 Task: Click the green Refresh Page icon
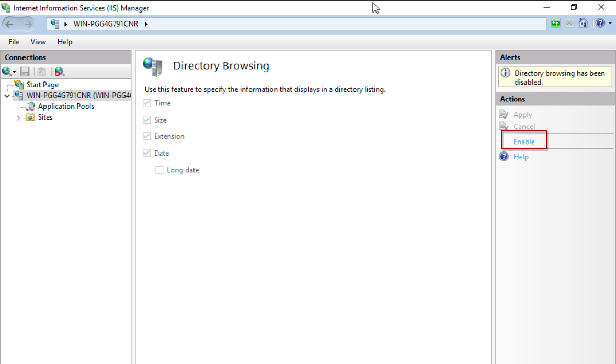(555, 24)
